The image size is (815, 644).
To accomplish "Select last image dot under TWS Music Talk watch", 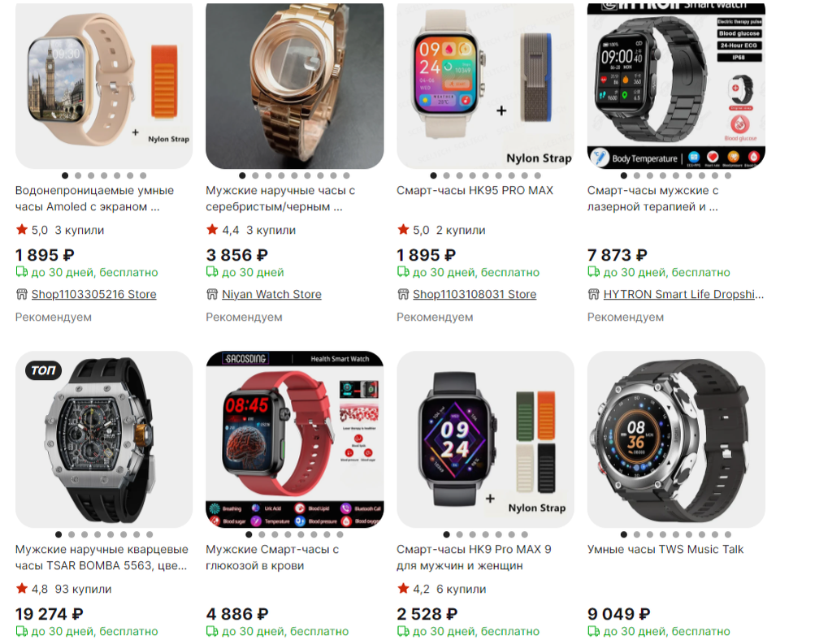I will point(728,534).
